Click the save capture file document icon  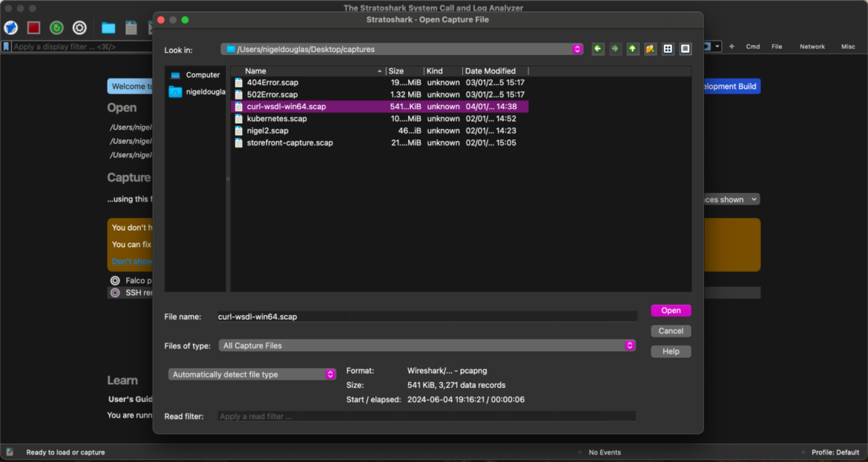131,27
